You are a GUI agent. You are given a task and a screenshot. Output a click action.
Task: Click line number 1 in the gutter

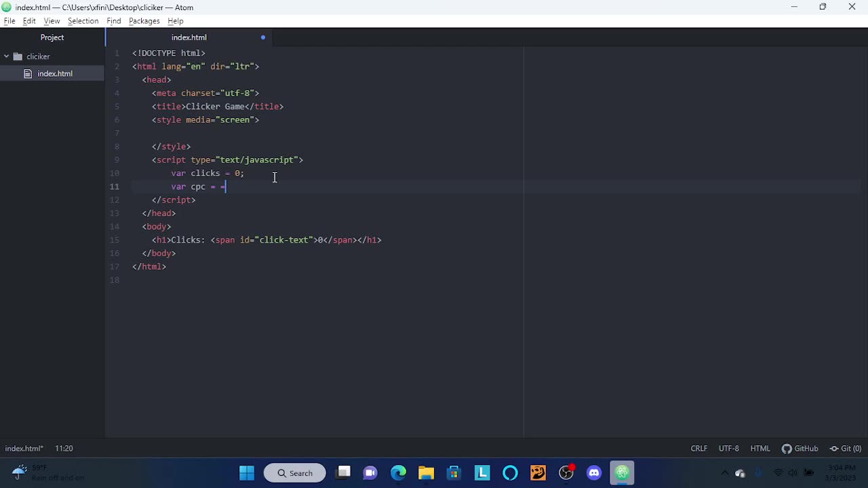tap(117, 53)
